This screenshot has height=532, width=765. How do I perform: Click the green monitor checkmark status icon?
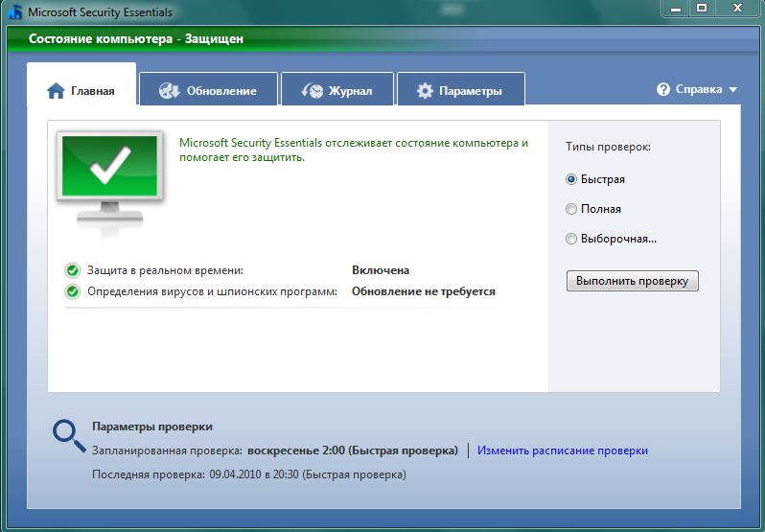pos(110,181)
